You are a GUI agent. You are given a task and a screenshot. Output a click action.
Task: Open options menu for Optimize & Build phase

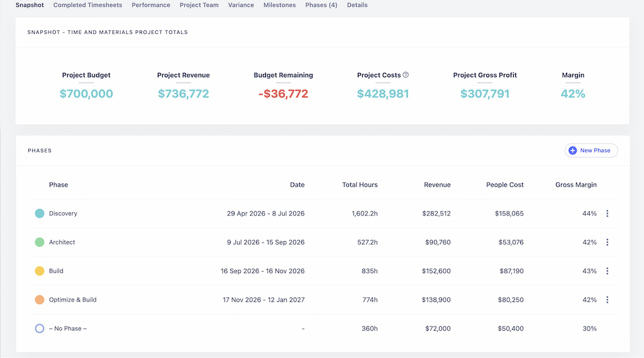(x=607, y=300)
